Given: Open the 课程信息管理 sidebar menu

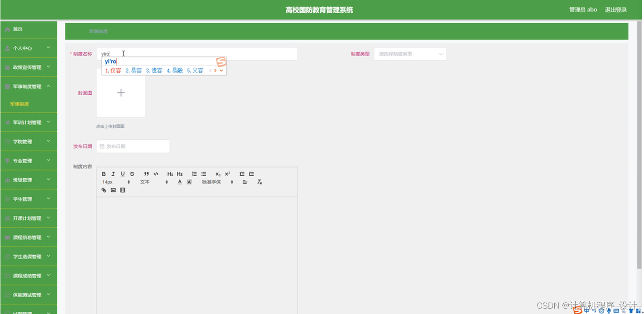Looking at the screenshot, I should [29, 237].
